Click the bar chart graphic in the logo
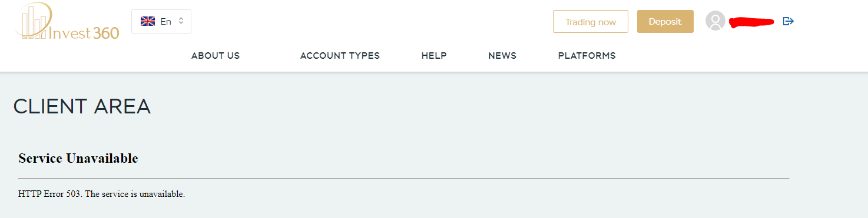Viewport: 868px width, 218px height. (x=34, y=22)
